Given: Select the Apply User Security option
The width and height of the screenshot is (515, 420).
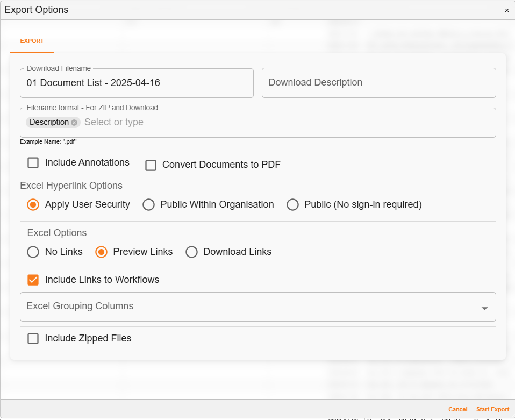Looking at the screenshot, I should pyautogui.click(x=33, y=204).
